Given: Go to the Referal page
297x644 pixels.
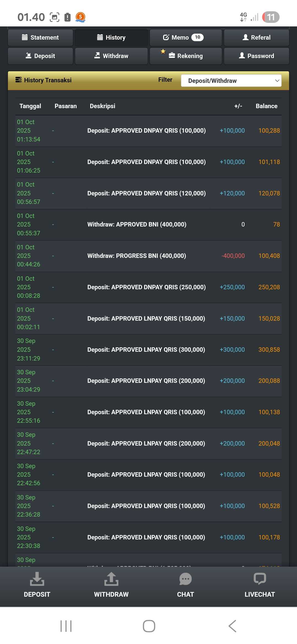Looking at the screenshot, I should 256,37.
